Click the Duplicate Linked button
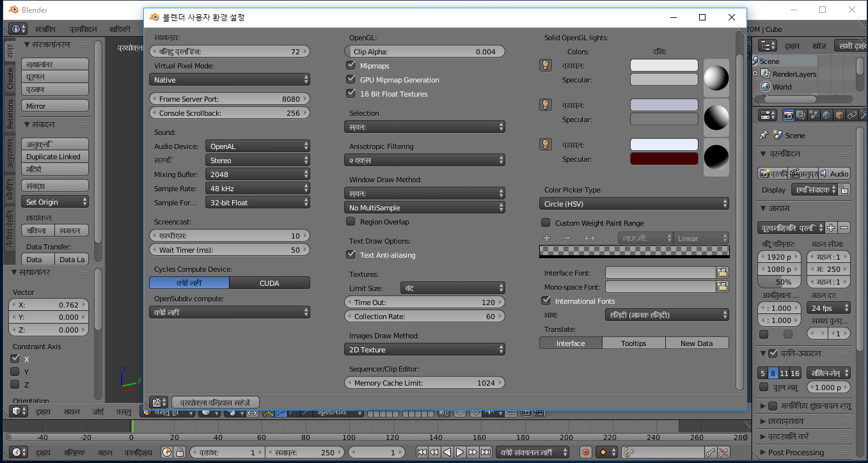 (55, 157)
